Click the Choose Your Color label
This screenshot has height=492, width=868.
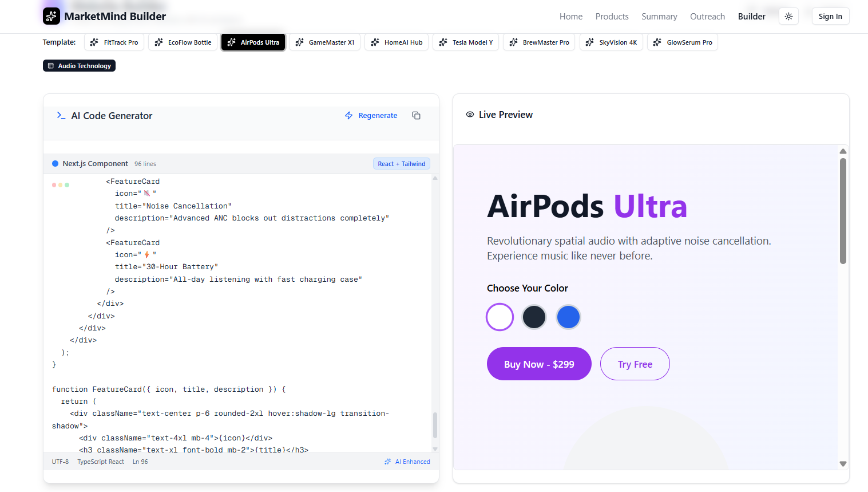pos(528,288)
